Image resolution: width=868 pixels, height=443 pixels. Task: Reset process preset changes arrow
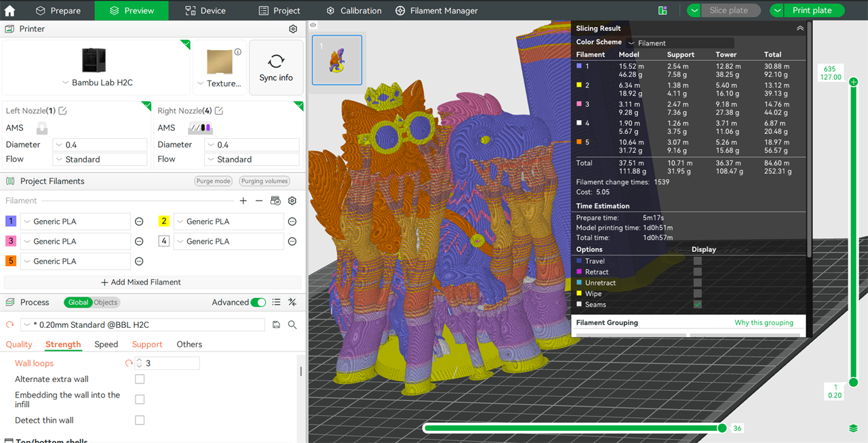[10, 324]
